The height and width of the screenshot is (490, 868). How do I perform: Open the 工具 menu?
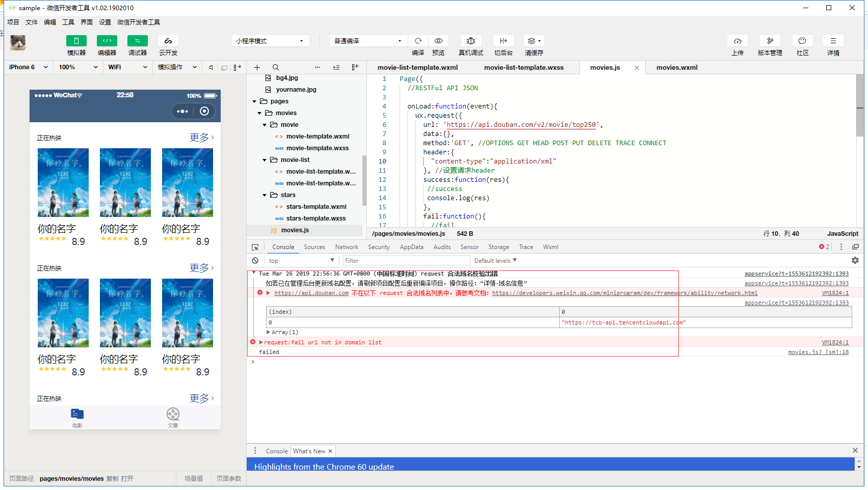point(68,22)
